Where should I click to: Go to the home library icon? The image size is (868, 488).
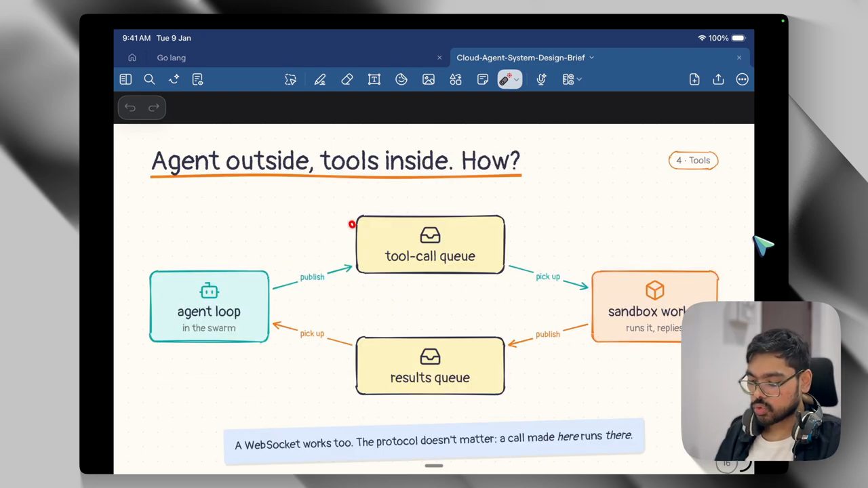pos(132,58)
